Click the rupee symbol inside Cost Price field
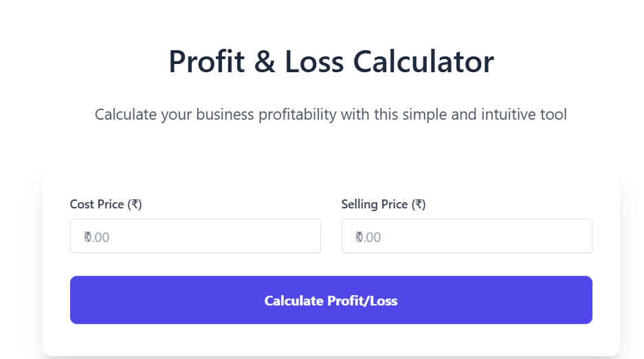This screenshot has height=359, width=644. 87,237
